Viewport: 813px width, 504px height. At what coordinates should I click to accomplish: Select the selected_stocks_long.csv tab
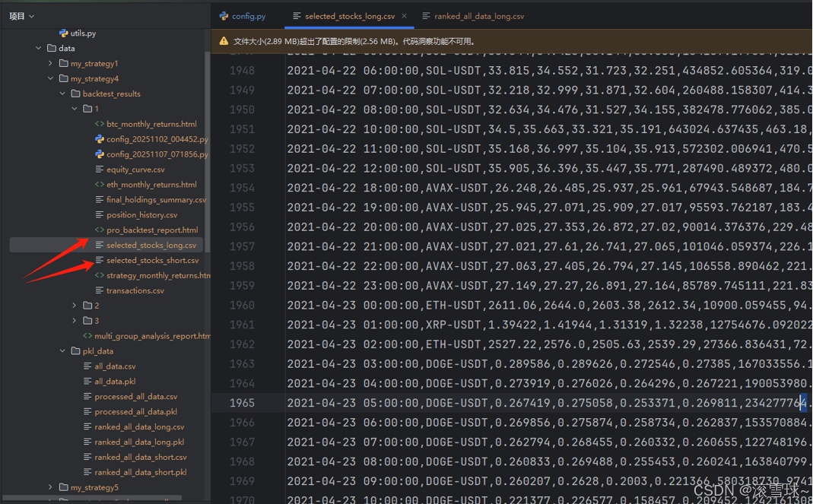click(x=350, y=16)
